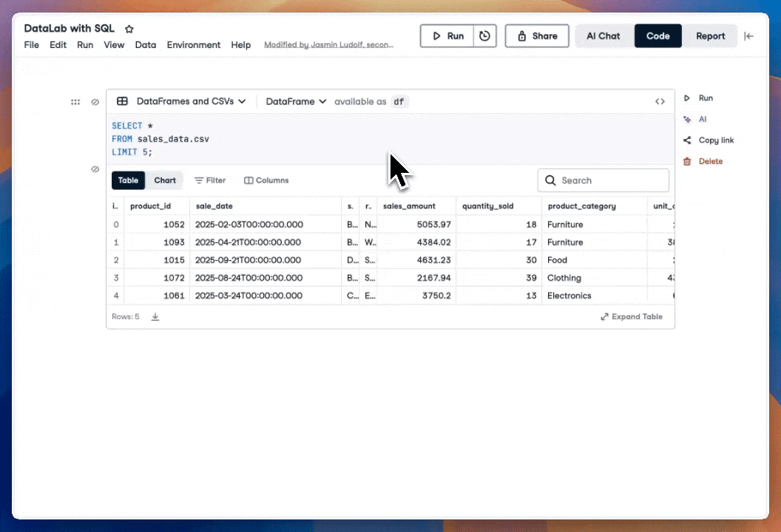Select the Chart view tab
Screen dimensions: 781x532
coord(165,180)
